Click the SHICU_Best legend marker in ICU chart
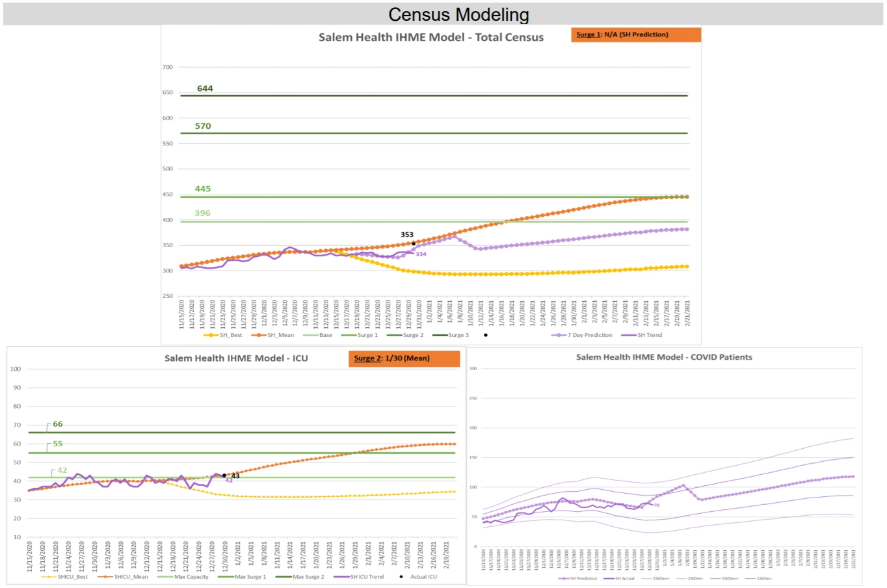Screen dimensions: 887x588 click(49, 577)
